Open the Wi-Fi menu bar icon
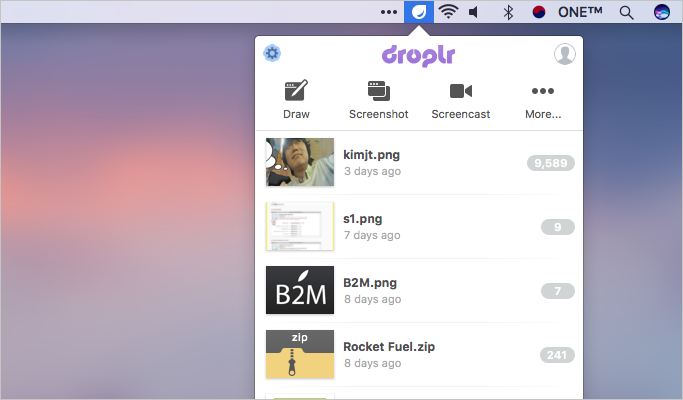The width and height of the screenshot is (683, 400). [448, 12]
